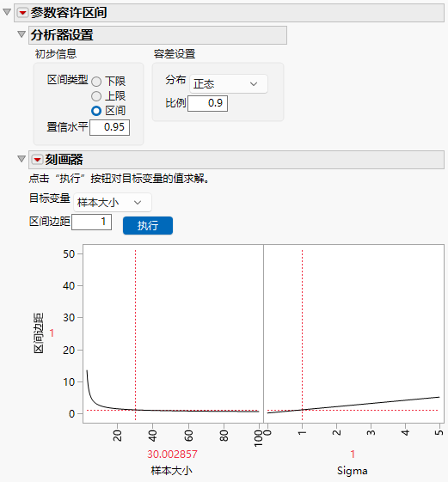The image size is (448, 482).
Task: Open the 分布 dropdown showing 正态
Action: (229, 83)
